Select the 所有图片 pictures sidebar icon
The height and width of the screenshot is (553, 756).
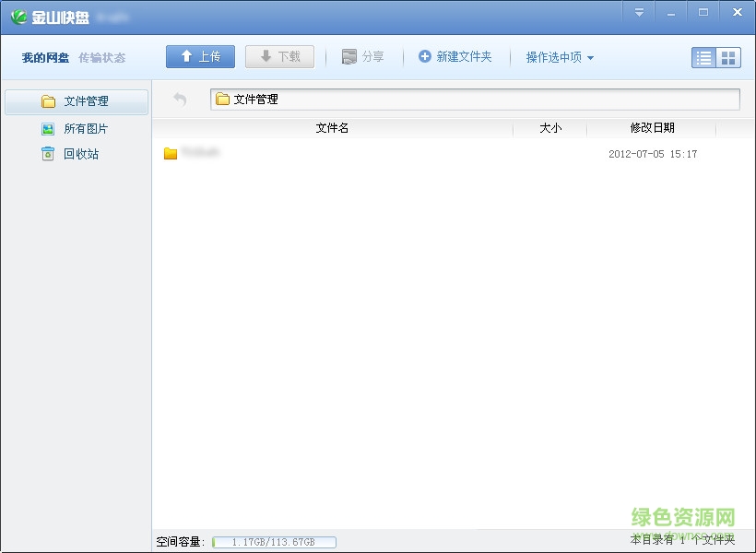pos(48,128)
